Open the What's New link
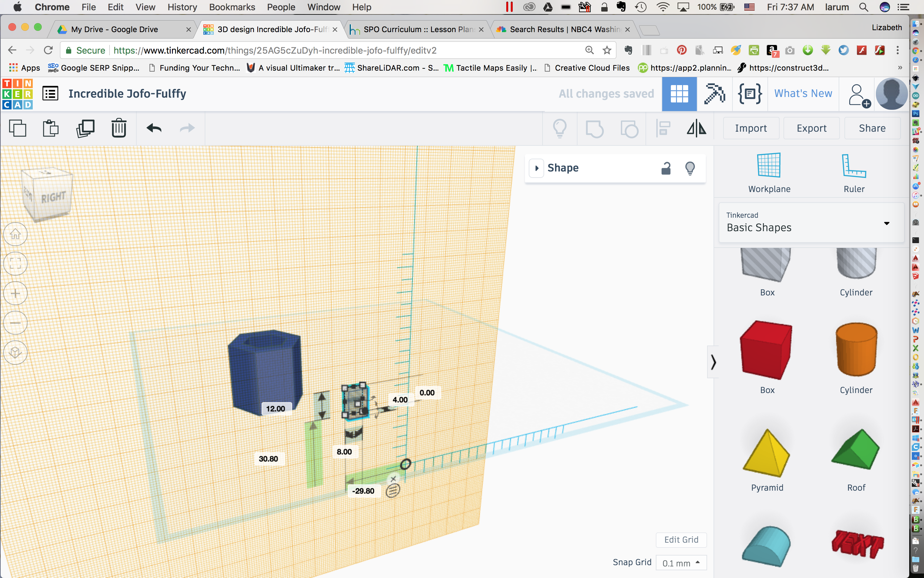Viewport: 924px width, 578px height. pos(803,94)
